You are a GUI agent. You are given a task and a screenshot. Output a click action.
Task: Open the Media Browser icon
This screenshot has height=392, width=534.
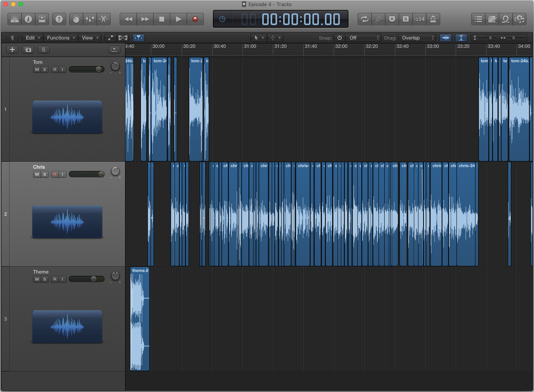click(520, 19)
